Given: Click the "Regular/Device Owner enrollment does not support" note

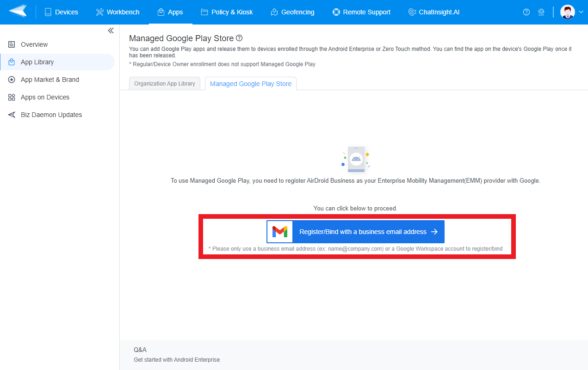Looking at the screenshot, I should point(222,64).
